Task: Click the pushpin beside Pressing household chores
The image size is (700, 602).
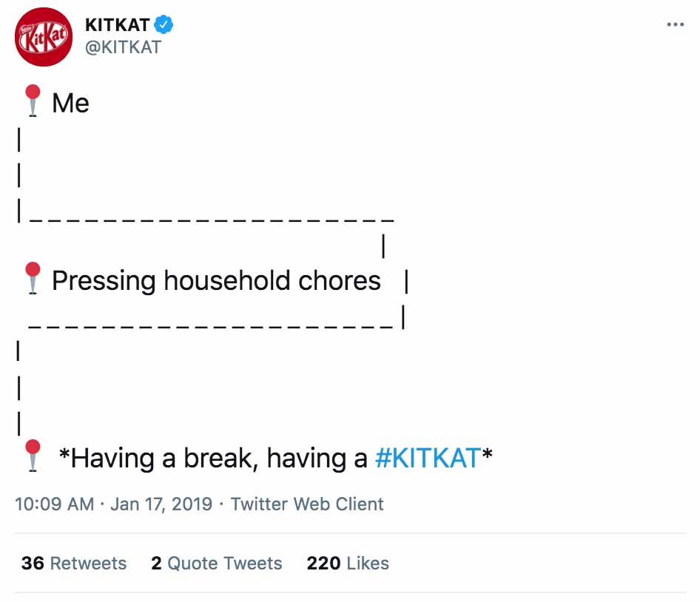Action: (33, 278)
